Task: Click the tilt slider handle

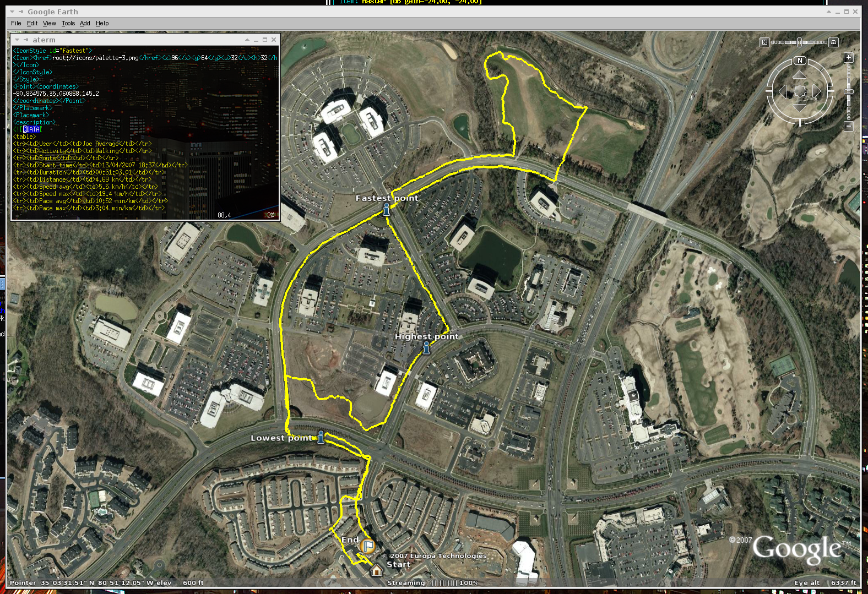Action: point(799,42)
